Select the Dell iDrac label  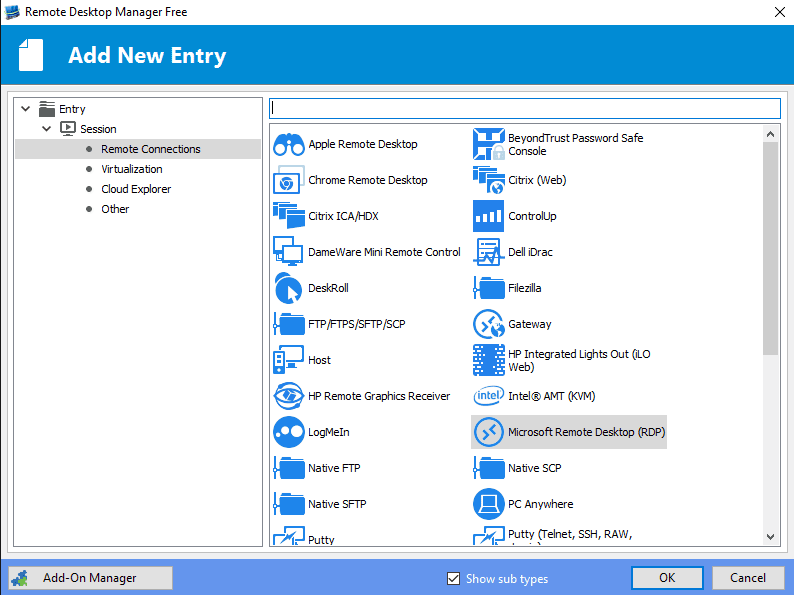(x=530, y=252)
